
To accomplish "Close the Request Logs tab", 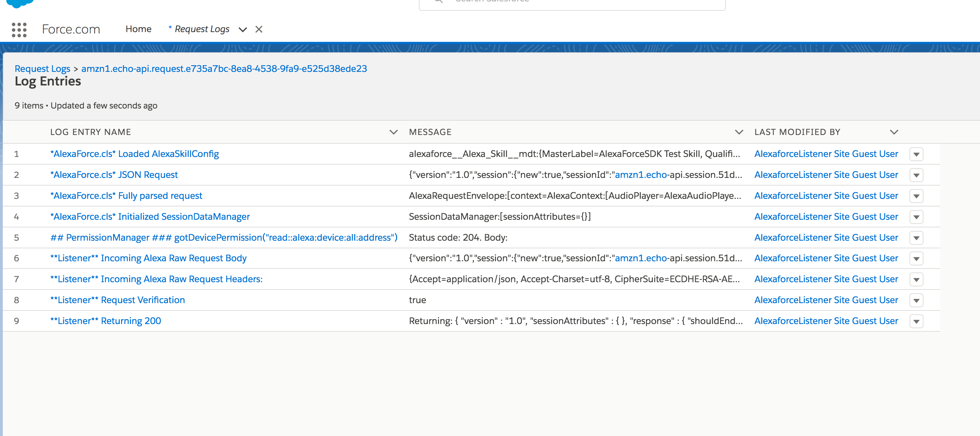I will (x=259, y=29).
